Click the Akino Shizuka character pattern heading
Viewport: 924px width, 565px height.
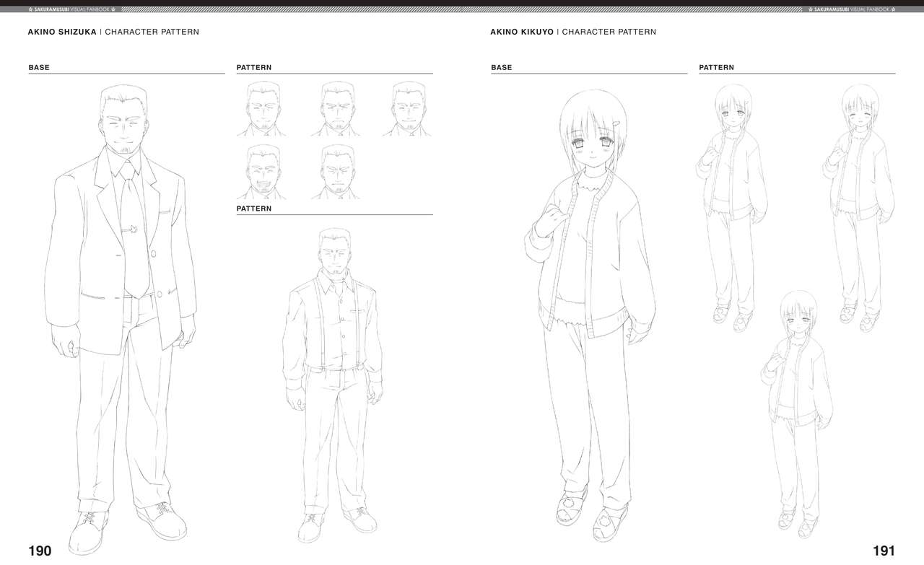coord(113,32)
